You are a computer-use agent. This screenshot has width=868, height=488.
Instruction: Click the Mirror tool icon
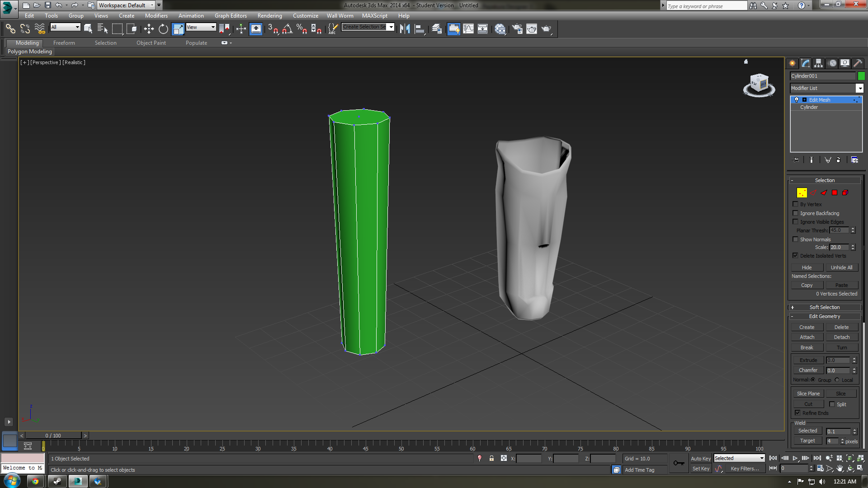click(x=405, y=29)
